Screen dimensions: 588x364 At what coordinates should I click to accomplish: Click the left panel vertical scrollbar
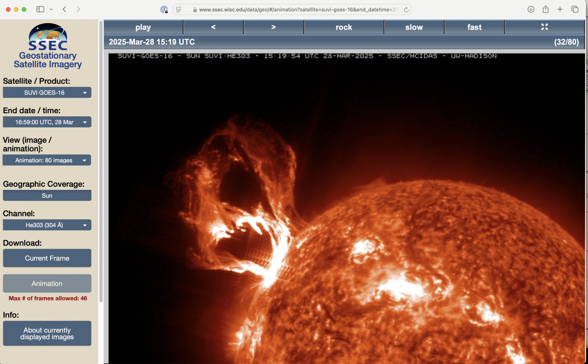point(101,161)
